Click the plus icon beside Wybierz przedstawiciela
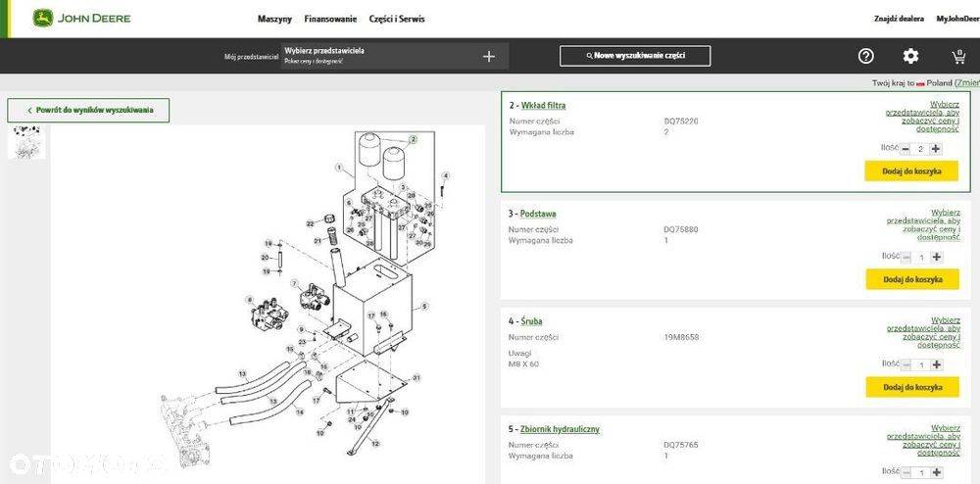980x484 pixels. (489, 56)
